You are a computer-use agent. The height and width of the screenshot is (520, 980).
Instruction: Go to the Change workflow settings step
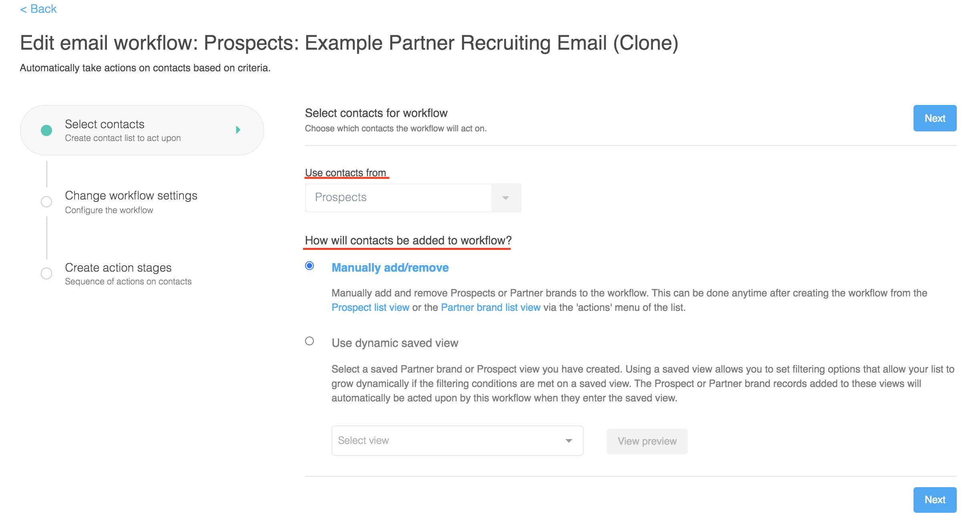pyautogui.click(x=131, y=196)
